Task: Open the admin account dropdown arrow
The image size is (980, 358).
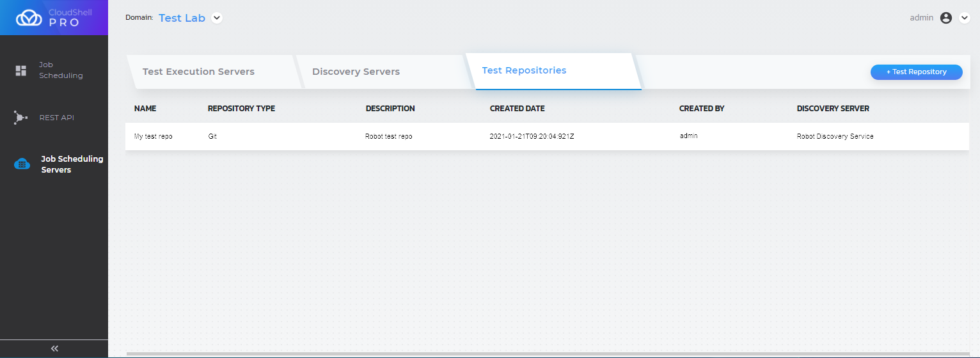Action: coord(965,18)
